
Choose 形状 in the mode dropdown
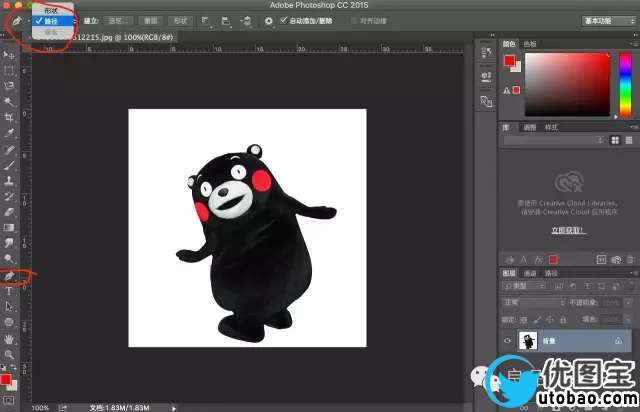tap(53, 11)
